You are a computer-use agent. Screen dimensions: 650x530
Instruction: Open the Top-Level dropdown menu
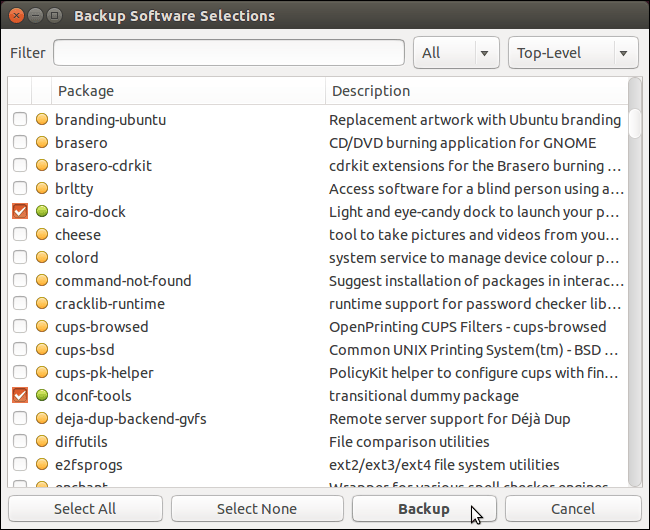click(573, 53)
